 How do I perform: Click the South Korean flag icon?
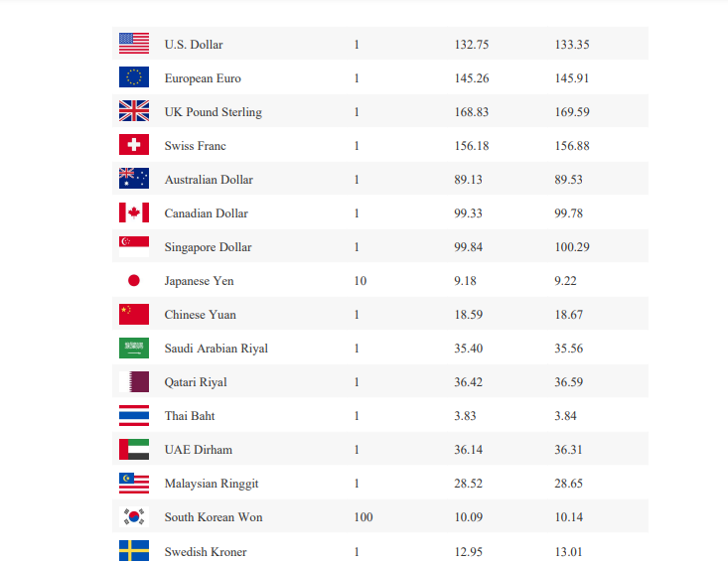tap(134, 516)
